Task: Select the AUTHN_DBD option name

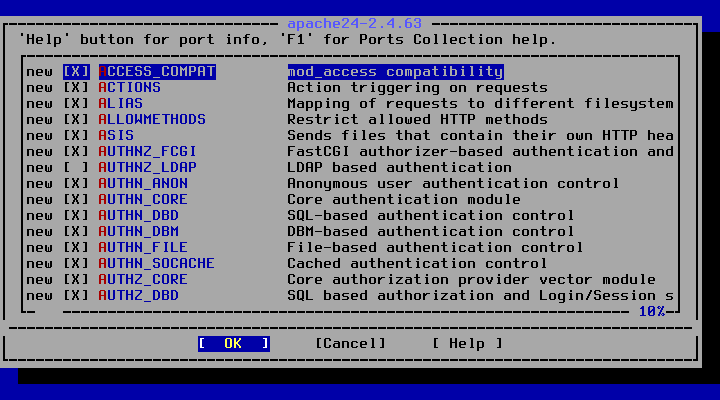Action: point(139,215)
